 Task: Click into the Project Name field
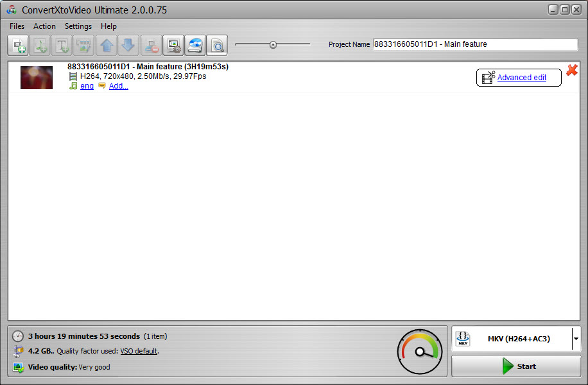[475, 44]
